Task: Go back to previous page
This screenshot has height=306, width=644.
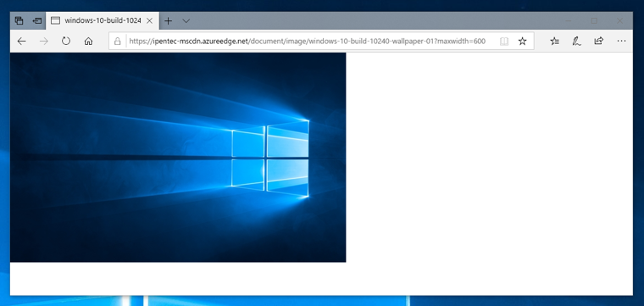Action: (21, 41)
